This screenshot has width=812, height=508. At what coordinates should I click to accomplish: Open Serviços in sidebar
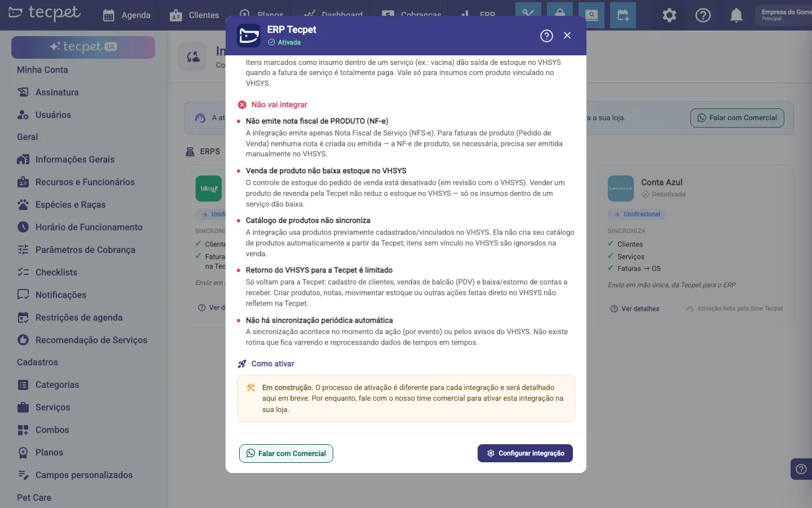(x=53, y=408)
